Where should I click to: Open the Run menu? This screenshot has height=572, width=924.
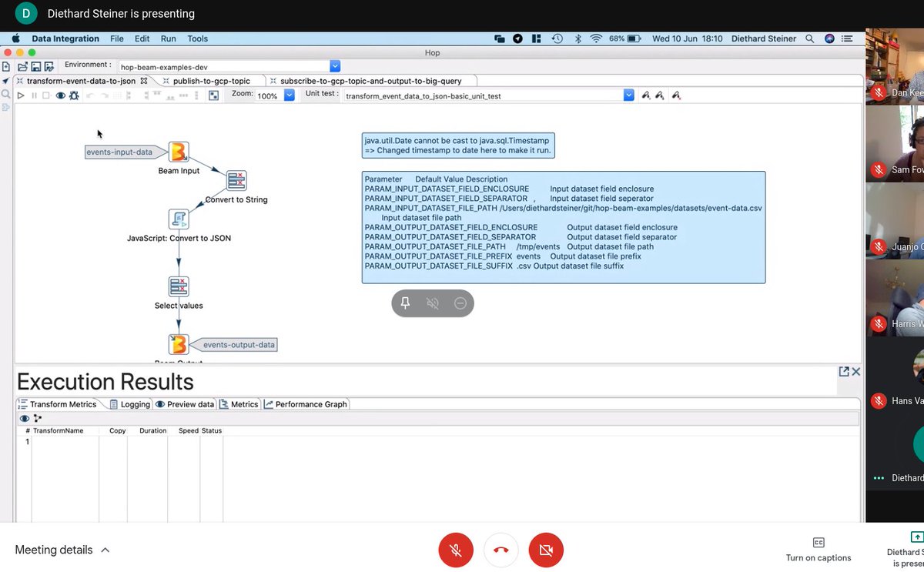point(168,38)
